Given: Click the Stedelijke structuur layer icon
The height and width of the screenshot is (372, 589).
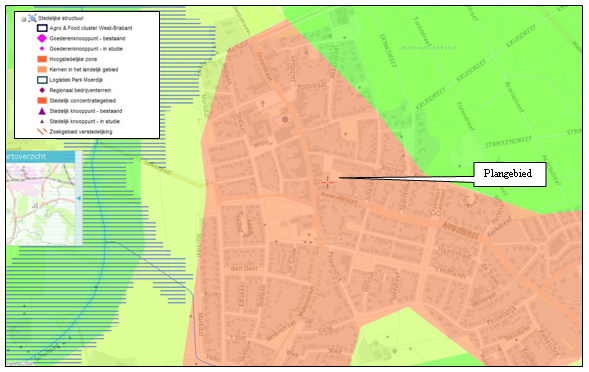Looking at the screenshot, I should point(32,18).
